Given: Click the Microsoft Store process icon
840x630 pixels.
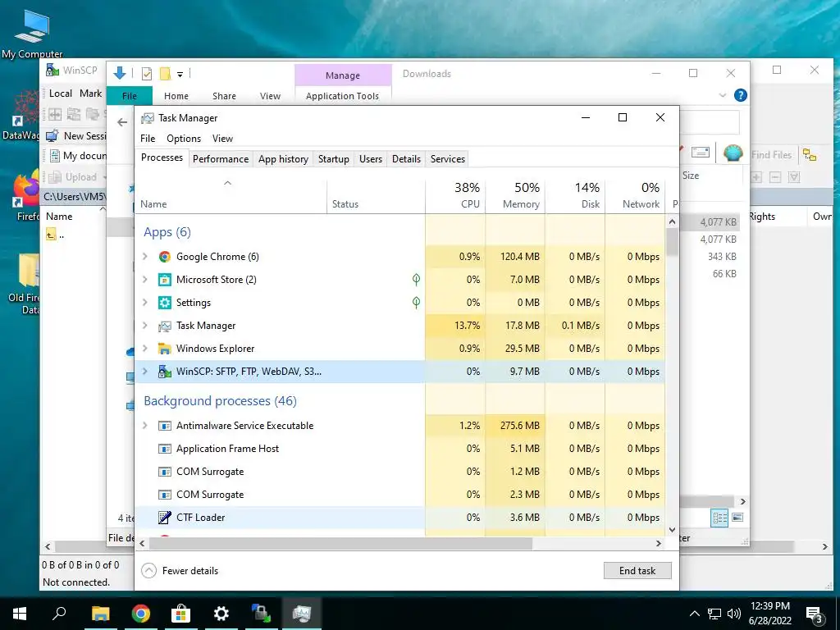Looking at the screenshot, I should point(164,280).
